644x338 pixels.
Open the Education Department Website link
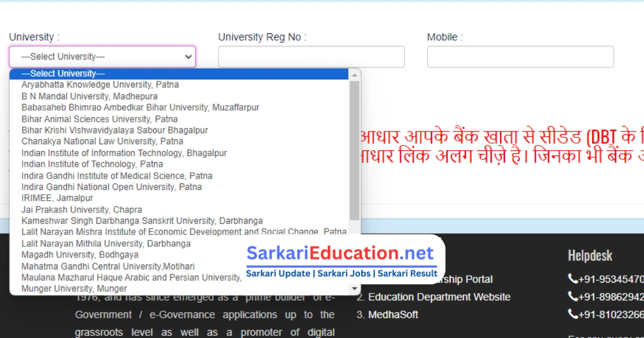[439, 297]
